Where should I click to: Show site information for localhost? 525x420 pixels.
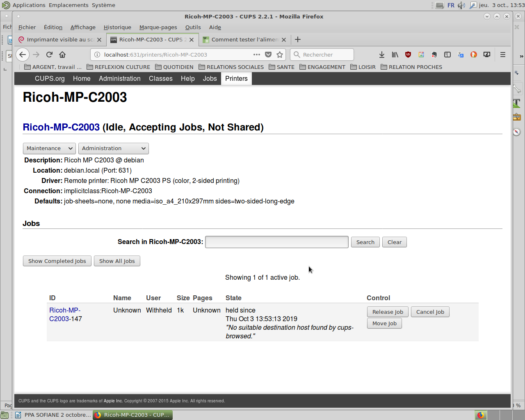[97, 55]
